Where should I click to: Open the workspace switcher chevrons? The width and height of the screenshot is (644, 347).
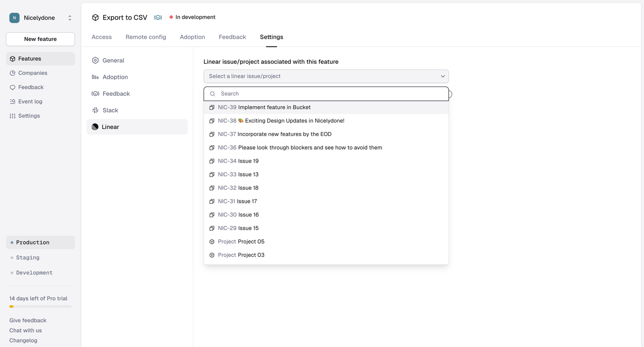pyautogui.click(x=70, y=18)
